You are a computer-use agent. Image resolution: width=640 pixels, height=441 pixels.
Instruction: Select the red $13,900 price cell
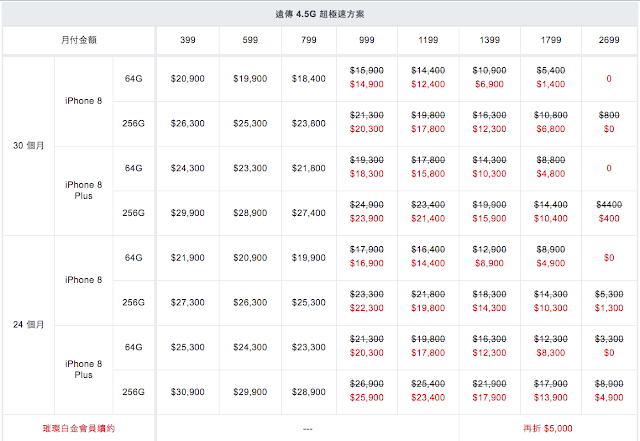[550, 398]
